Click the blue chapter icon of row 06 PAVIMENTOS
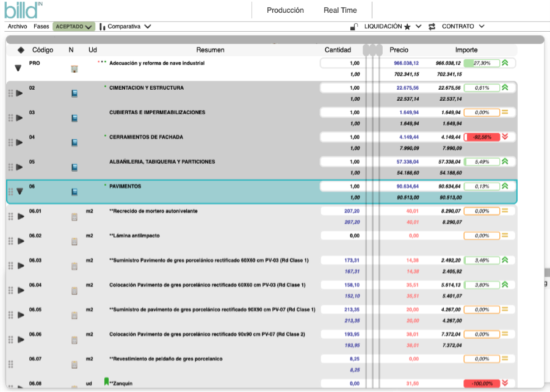The height and width of the screenshot is (392, 550). [x=74, y=192]
